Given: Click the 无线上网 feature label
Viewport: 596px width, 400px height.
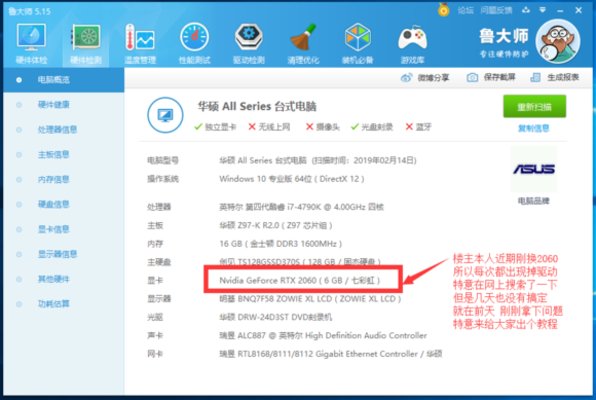Looking at the screenshot, I should point(269,127).
